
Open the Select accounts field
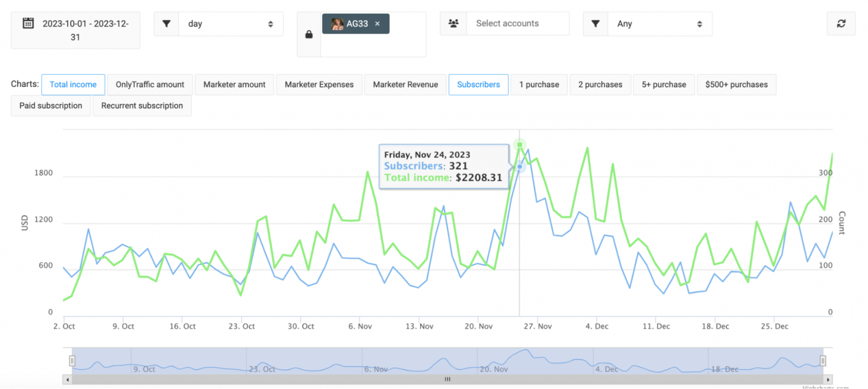[518, 23]
